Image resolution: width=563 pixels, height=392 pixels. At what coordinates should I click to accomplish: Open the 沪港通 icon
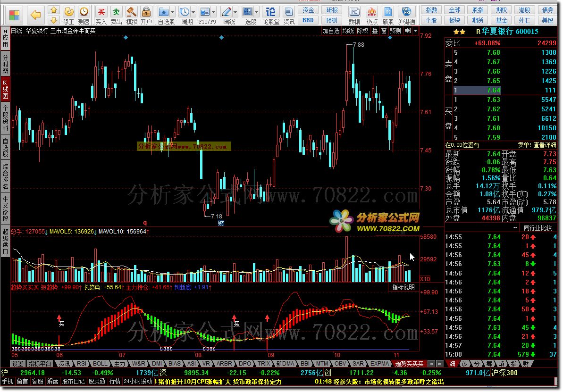coord(406,16)
